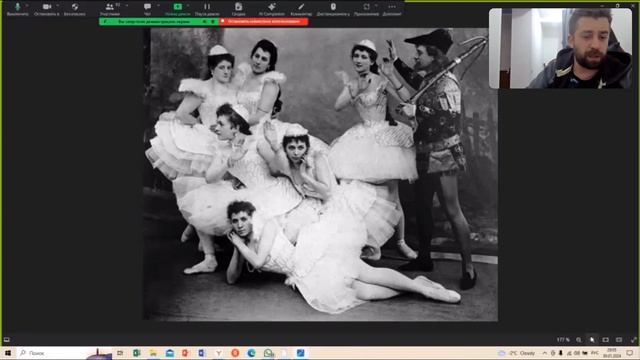This screenshot has height=360, width=640.
Task: Activate the Annotate pencil tool
Action: click(301, 7)
